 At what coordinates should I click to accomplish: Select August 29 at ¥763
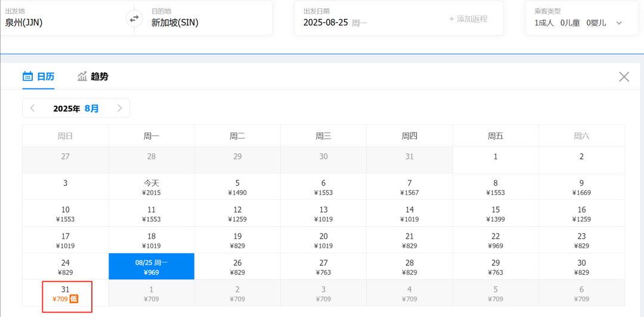[496, 266]
